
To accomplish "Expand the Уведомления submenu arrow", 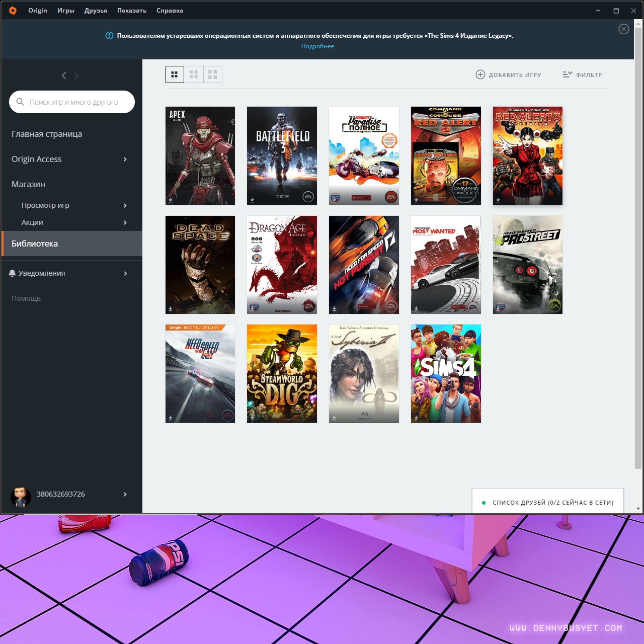I will pos(125,274).
